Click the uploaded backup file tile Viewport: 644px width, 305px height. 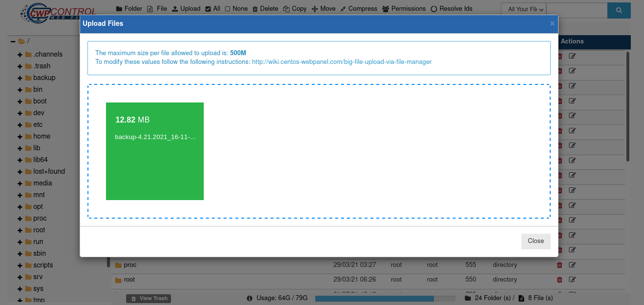(x=155, y=151)
